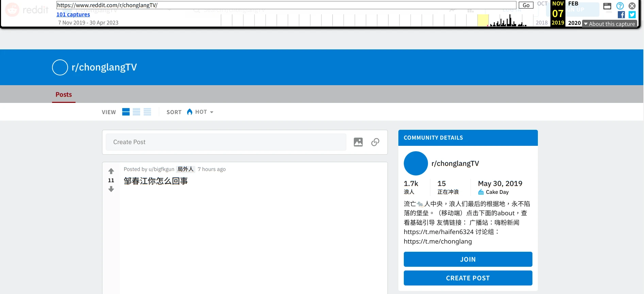The width and height of the screenshot is (644, 294).
Task: Share capture on Facebook
Action: (621, 15)
